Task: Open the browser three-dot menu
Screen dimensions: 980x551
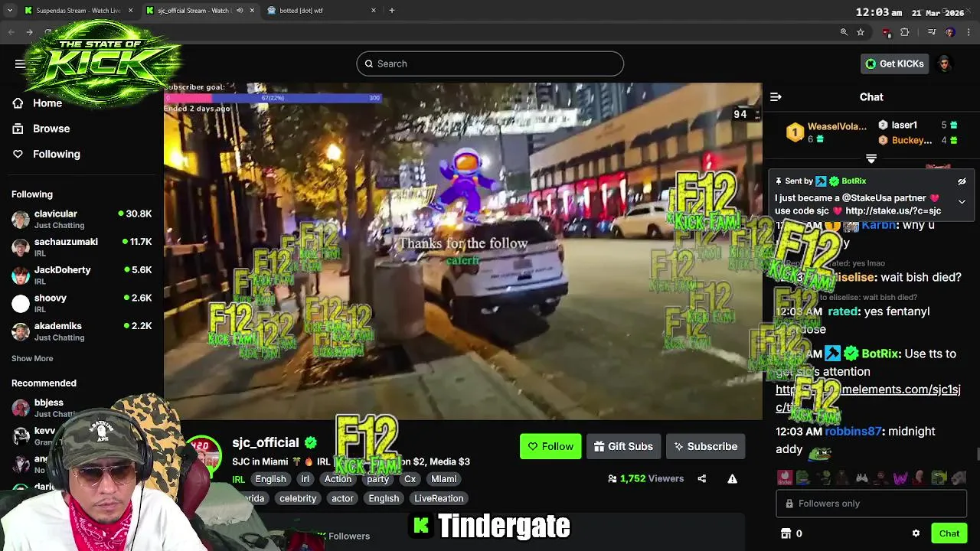Action: click(x=968, y=32)
